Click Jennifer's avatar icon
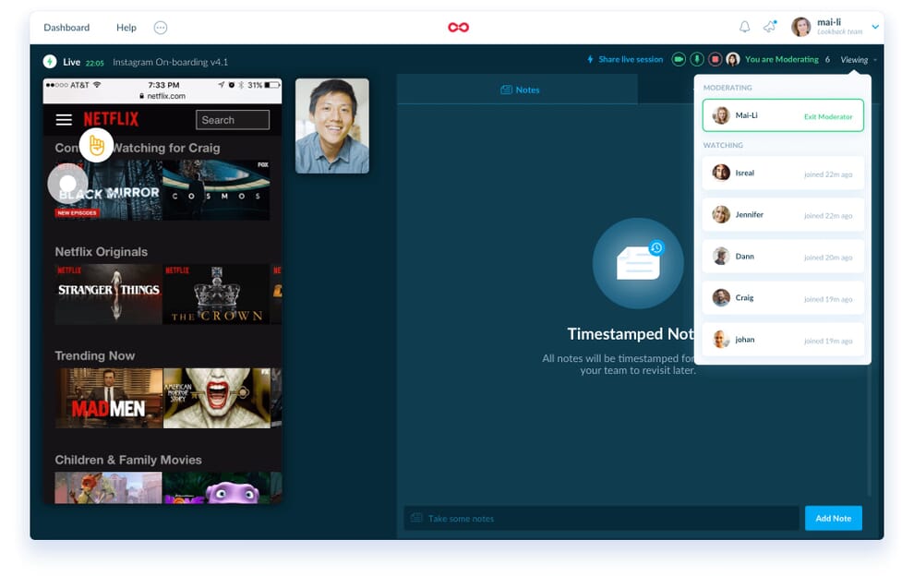This screenshot has width=914, height=588. coord(721,214)
